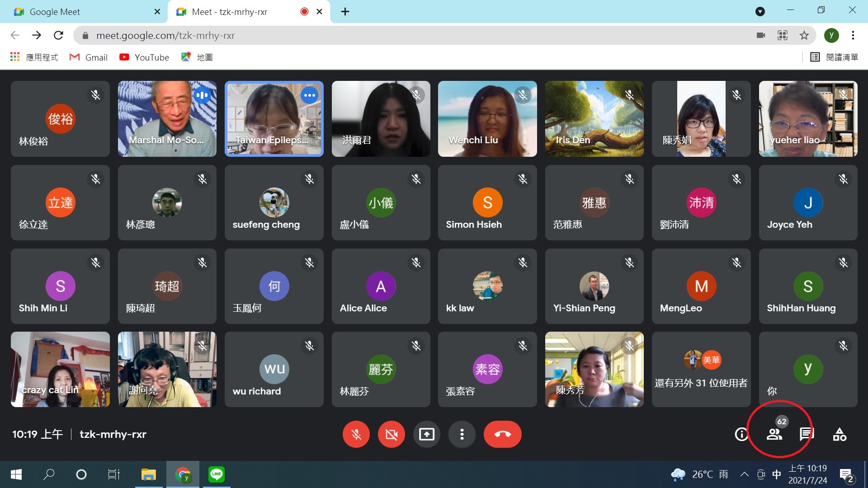Select the Marshal Mo-So video tile
Screen dimensions: 868x488
tap(167, 119)
